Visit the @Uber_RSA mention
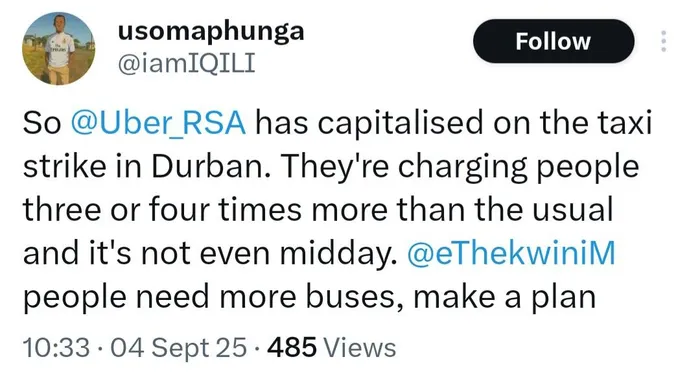 coord(158,123)
